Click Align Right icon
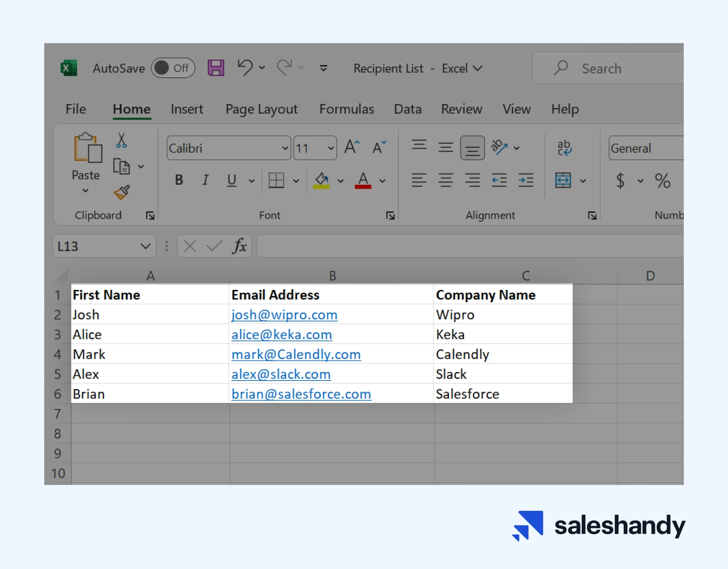The width and height of the screenshot is (728, 569). pyautogui.click(x=472, y=180)
